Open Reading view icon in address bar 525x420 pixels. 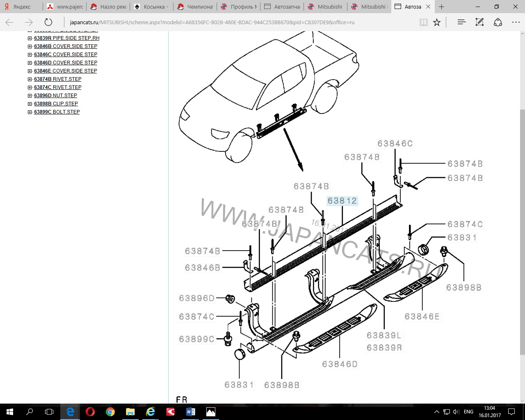tap(424, 23)
